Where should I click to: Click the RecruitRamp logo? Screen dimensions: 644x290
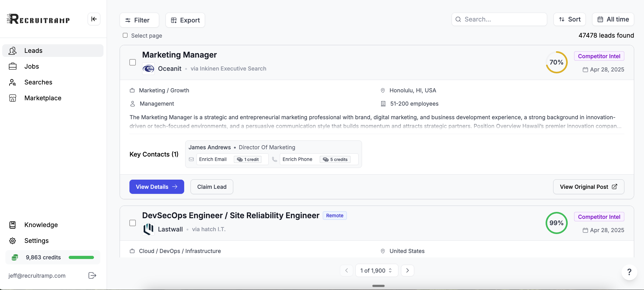point(38,19)
